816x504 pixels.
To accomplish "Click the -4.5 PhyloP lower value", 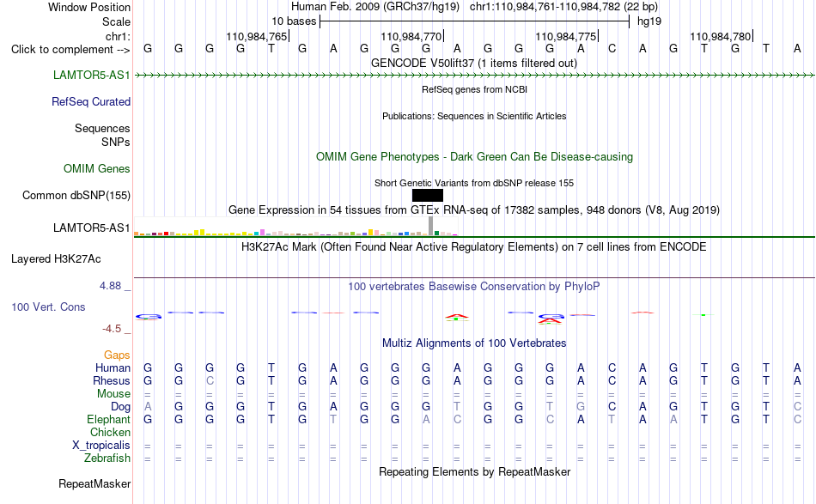I will pyautogui.click(x=112, y=329).
